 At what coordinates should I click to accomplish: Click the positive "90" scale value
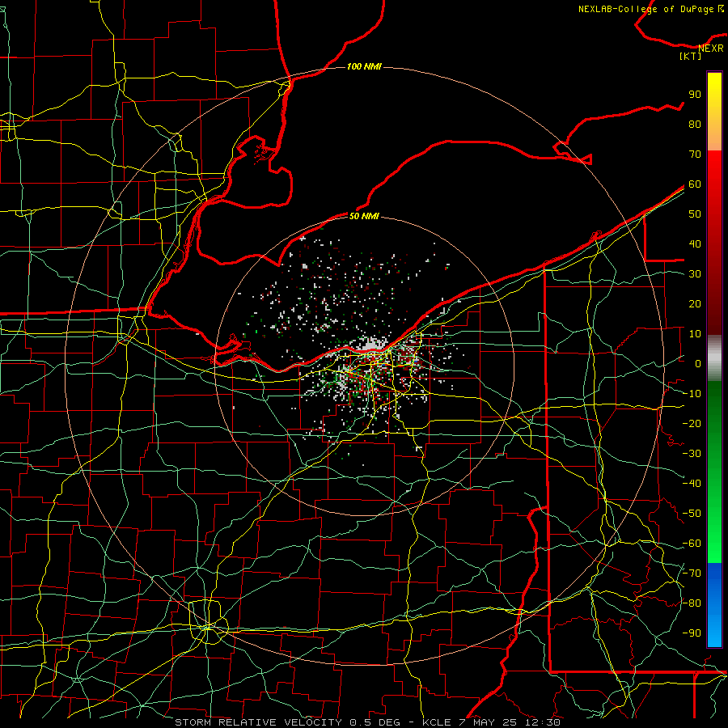[x=695, y=95]
